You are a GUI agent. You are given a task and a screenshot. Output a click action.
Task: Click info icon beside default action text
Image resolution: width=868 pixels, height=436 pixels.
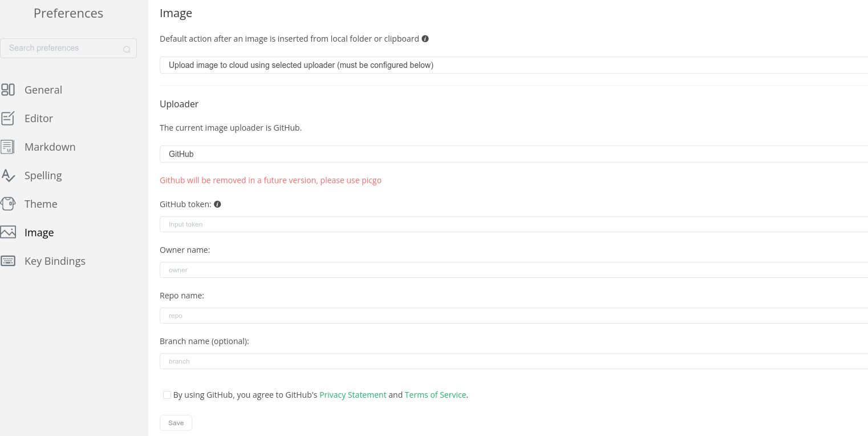[x=425, y=39]
